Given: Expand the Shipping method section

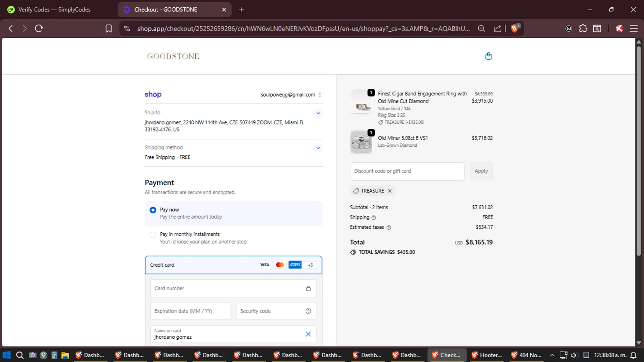Looking at the screenshot, I should [318, 148].
